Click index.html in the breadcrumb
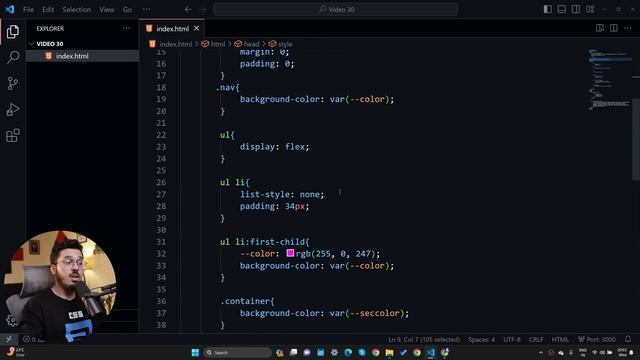 [176, 44]
